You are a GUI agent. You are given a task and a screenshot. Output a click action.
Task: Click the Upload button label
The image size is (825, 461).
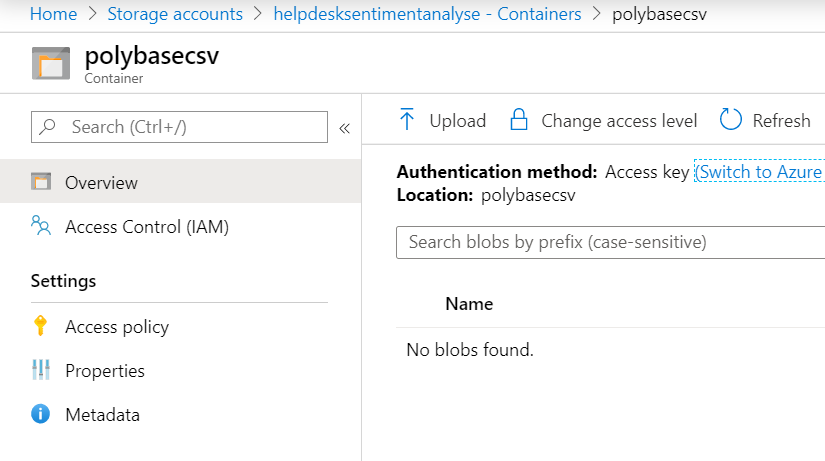458,121
